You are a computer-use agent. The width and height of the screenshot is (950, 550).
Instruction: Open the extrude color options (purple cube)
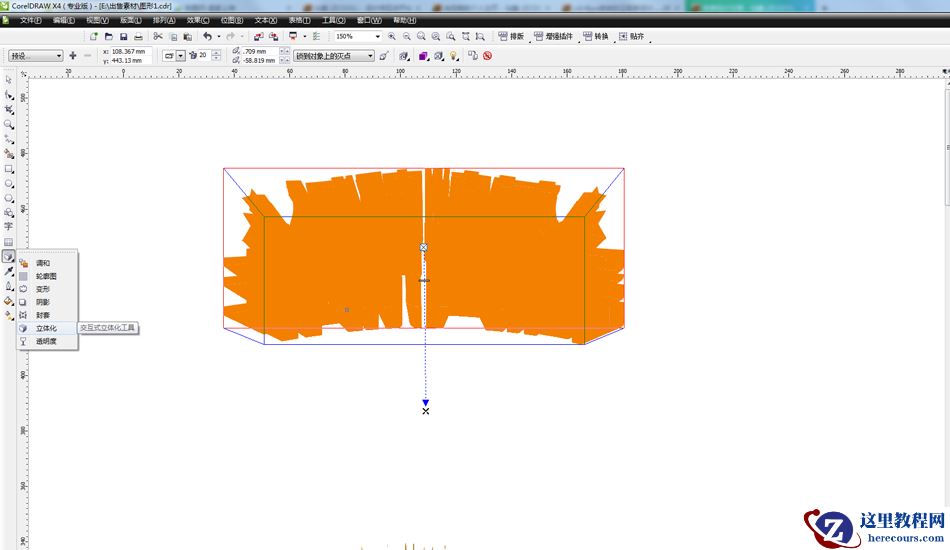tap(424, 56)
